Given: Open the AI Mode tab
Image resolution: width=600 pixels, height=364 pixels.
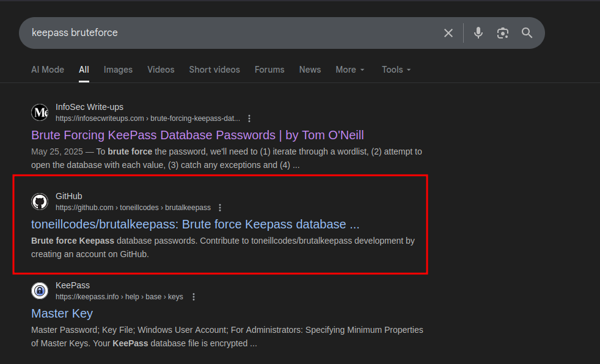Looking at the screenshot, I should (48, 70).
